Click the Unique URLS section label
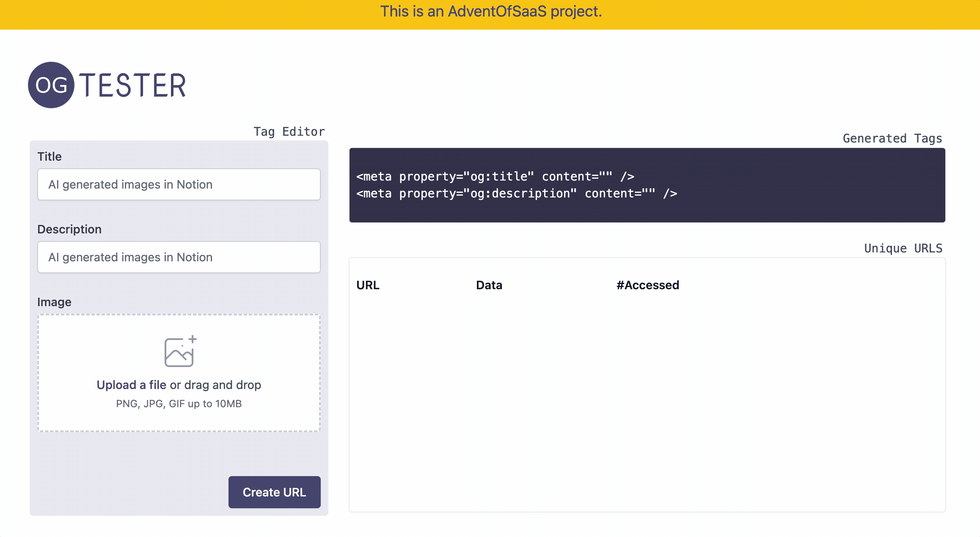The height and width of the screenshot is (537, 980). click(903, 249)
